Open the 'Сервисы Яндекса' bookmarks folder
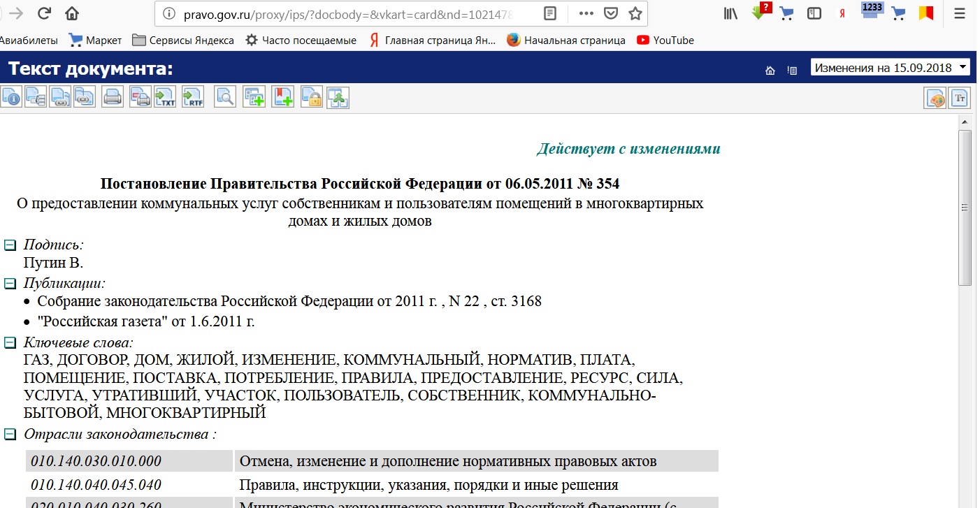 coord(183,41)
